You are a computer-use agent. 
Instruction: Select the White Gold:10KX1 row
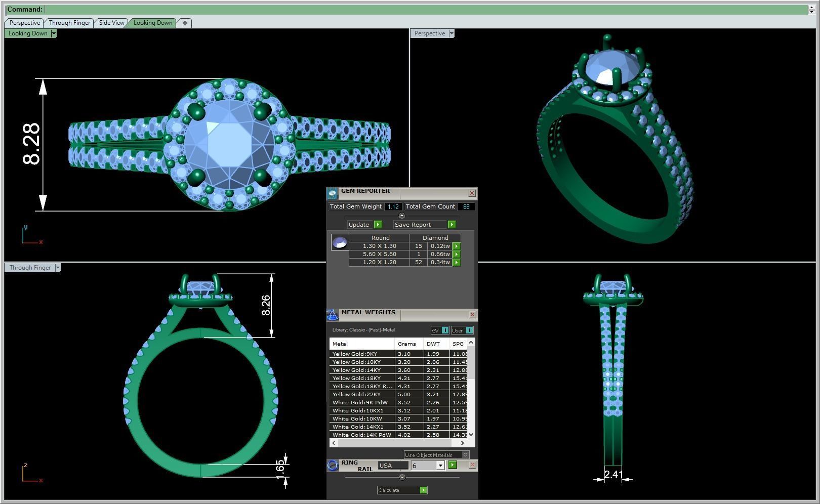coord(398,410)
